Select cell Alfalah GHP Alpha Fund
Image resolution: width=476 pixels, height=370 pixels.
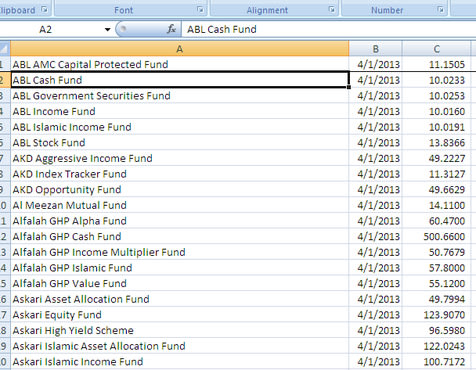(180, 221)
